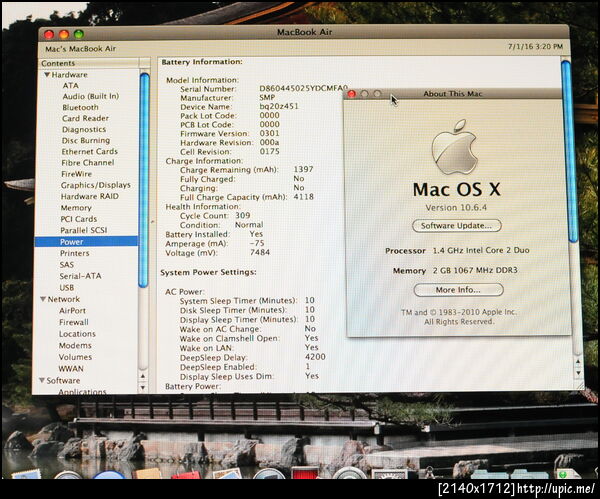Click the Full Charge Capacity value 4118
The height and width of the screenshot is (499, 600).
(x=303, y=197)
